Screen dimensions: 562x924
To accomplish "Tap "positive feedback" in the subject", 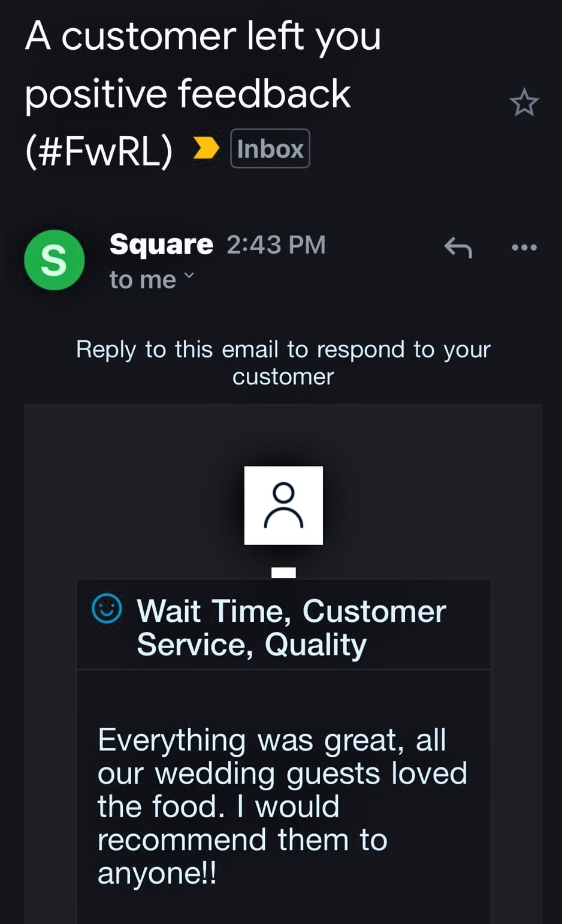I will [x=188, y=94].
